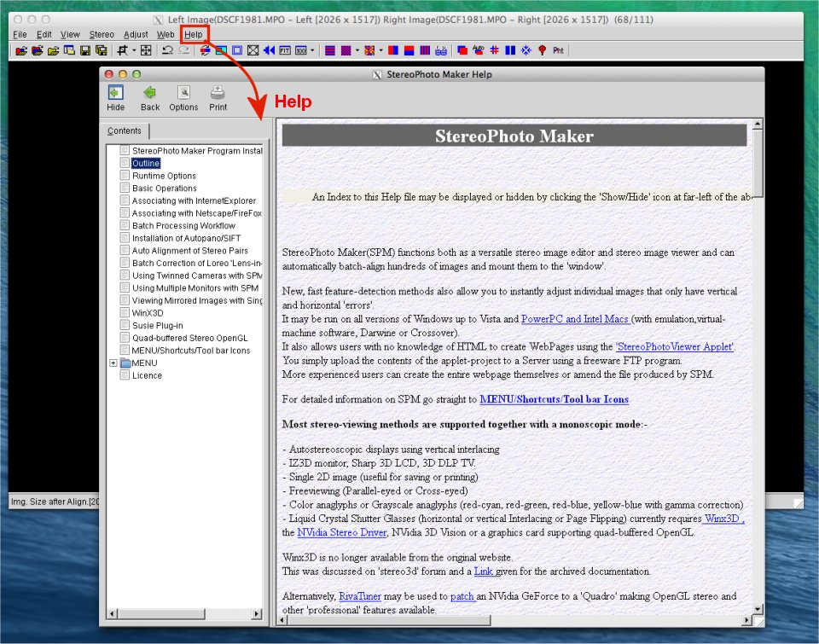819x644 pixels.
Task: Click the two blue vertical bars icon
Action: [510, 50]
